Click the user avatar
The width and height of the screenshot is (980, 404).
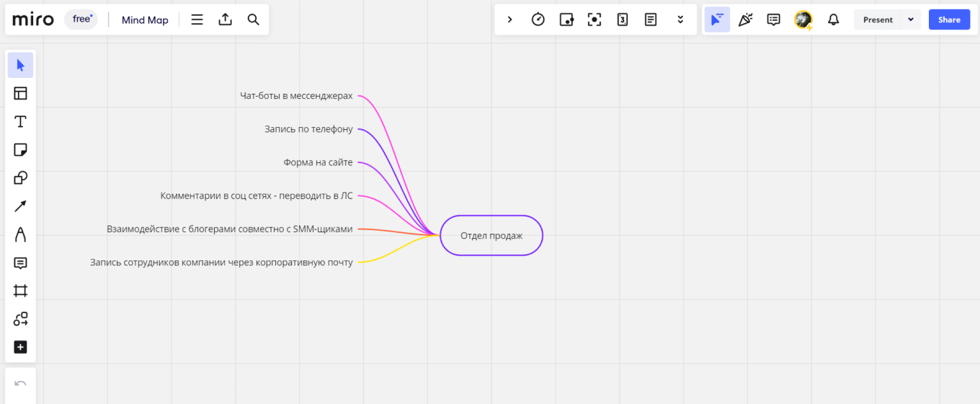803,19
